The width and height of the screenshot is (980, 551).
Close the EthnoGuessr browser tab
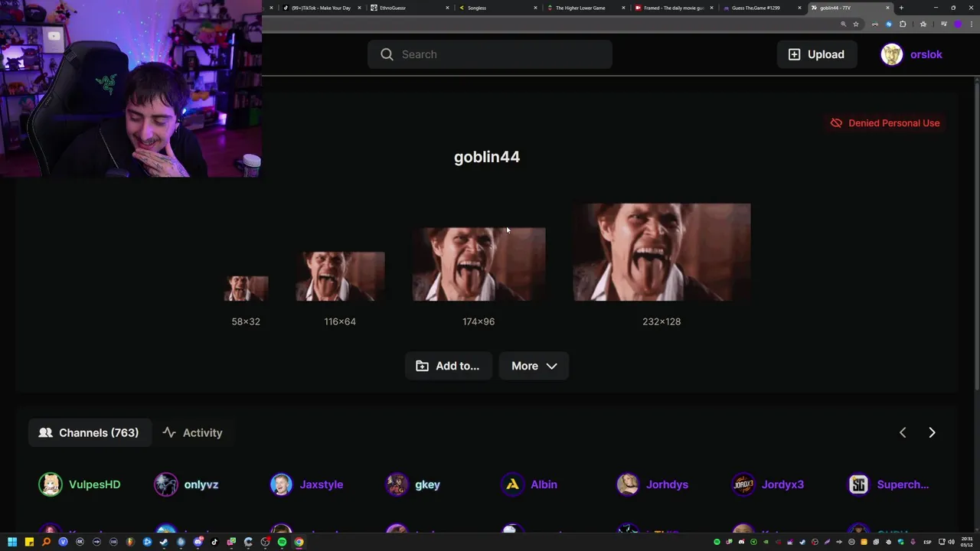coord(447,8)
